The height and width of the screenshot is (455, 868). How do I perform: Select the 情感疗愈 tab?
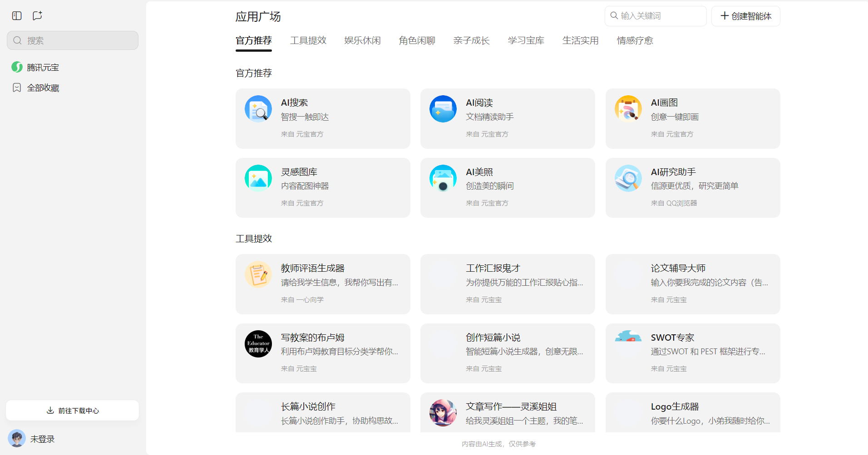click(634, 40)
